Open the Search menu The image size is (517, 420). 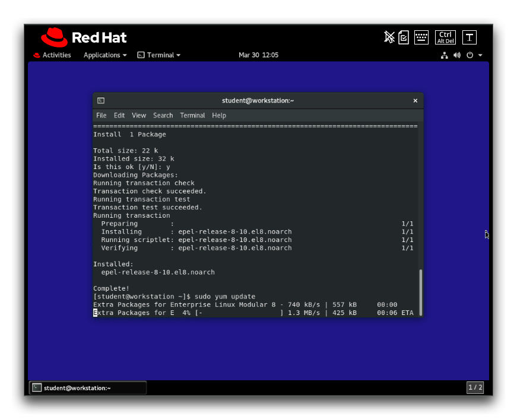[163, 115]
